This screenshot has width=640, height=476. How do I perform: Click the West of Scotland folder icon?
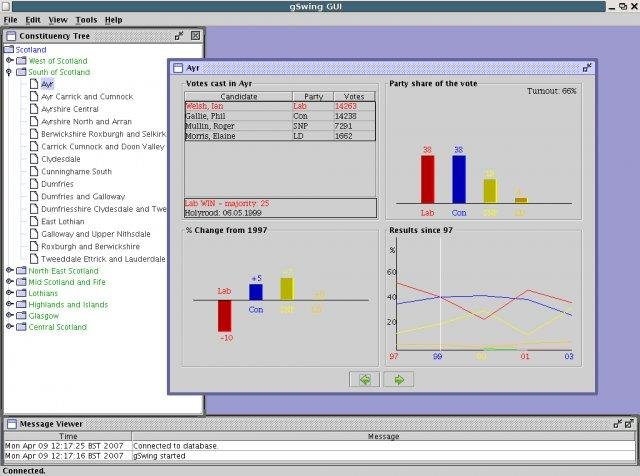pos(21,60)
